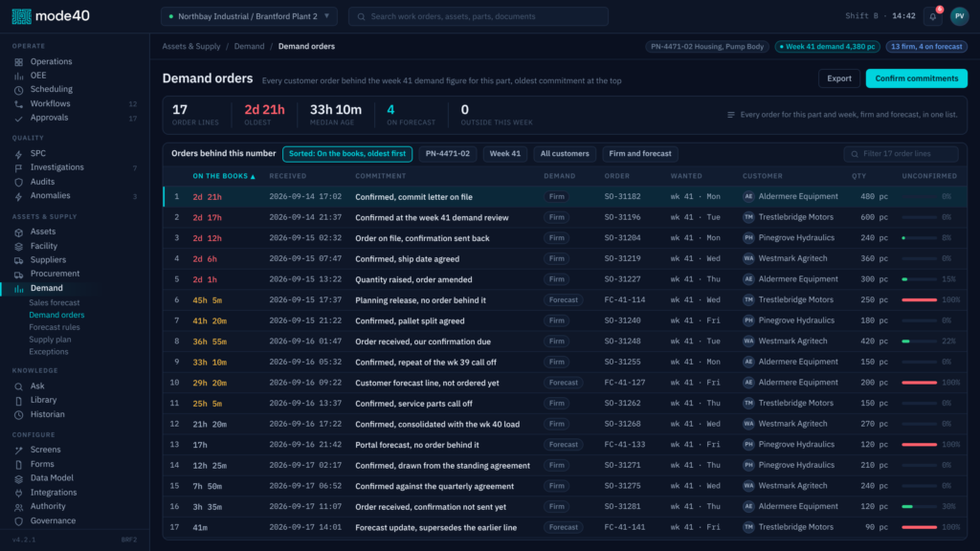Click the Authority people icon

[x=19, y=507]
